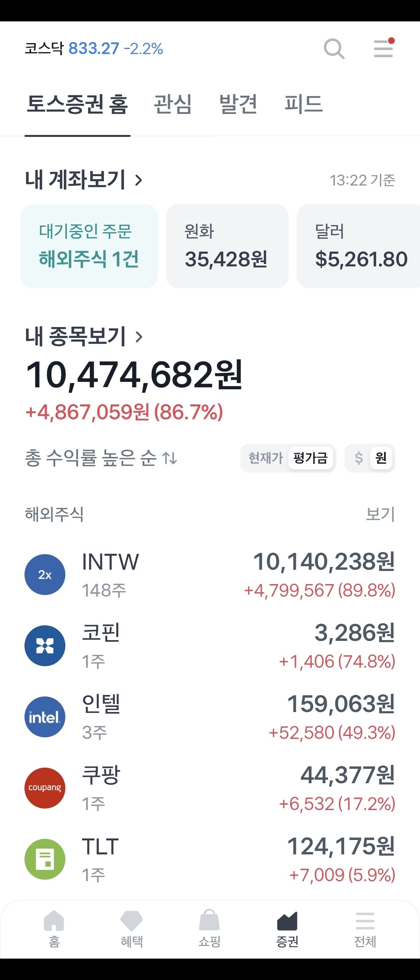420x980 pixels.
Task: Open the search magnifier icon
Action: [x=334, y=49]
